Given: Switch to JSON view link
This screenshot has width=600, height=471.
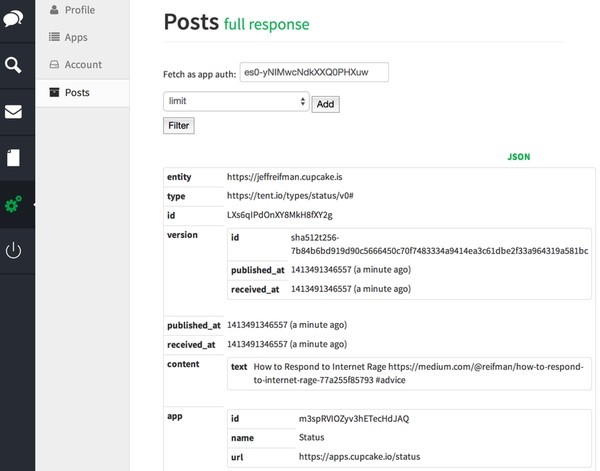Looking at the screenshot, I should (x=519, y=157).
